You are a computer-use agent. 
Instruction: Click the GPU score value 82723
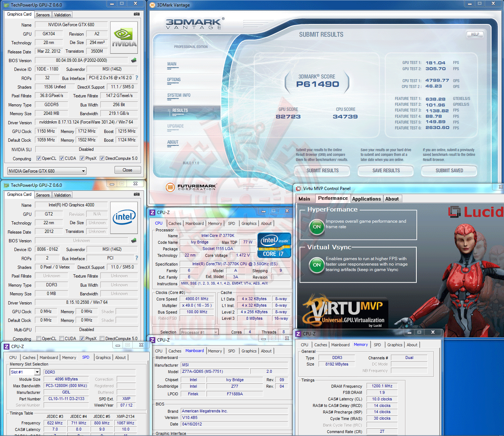tap(288, 117)
